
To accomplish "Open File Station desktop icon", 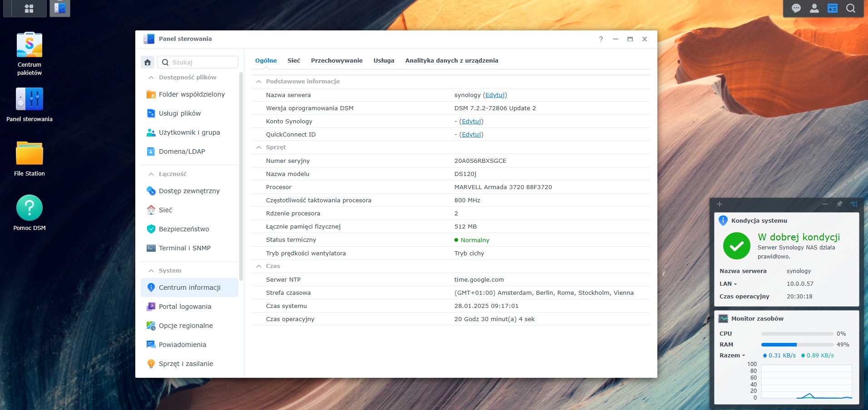I will (30, 154).
